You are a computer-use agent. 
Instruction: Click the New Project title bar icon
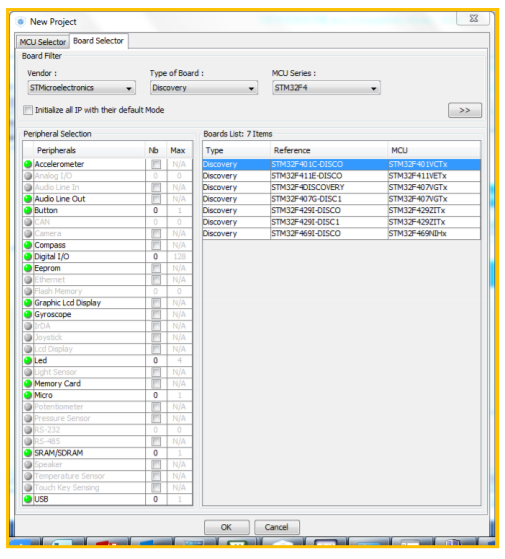point(21,22)
